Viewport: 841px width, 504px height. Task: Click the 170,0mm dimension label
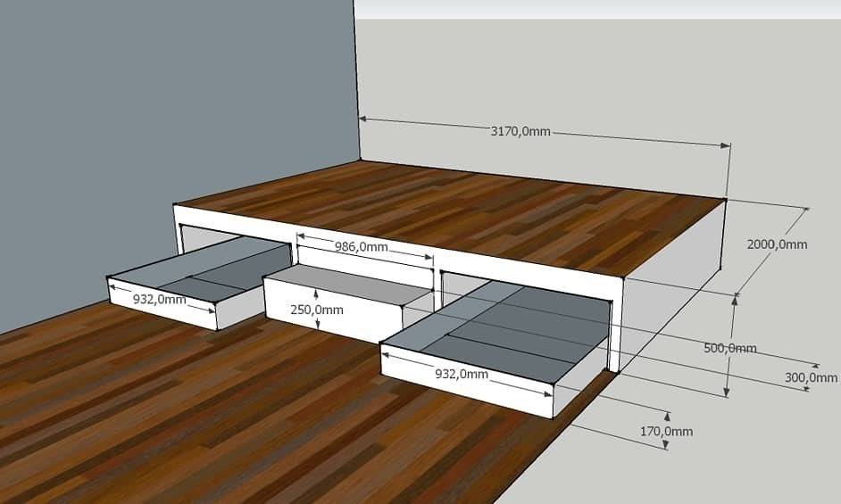click(667, 431)
